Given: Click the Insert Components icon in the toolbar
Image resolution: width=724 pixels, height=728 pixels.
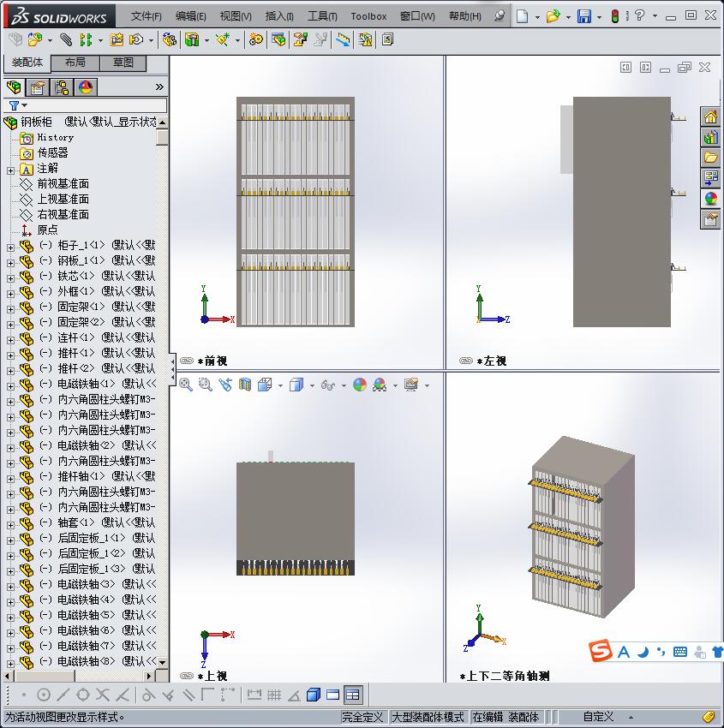Looking at the screenshot, I should coord(35,39).
